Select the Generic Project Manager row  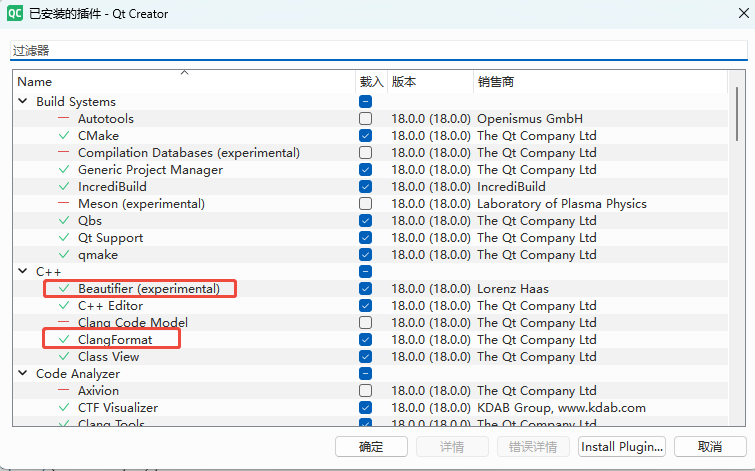pos(371,170)
